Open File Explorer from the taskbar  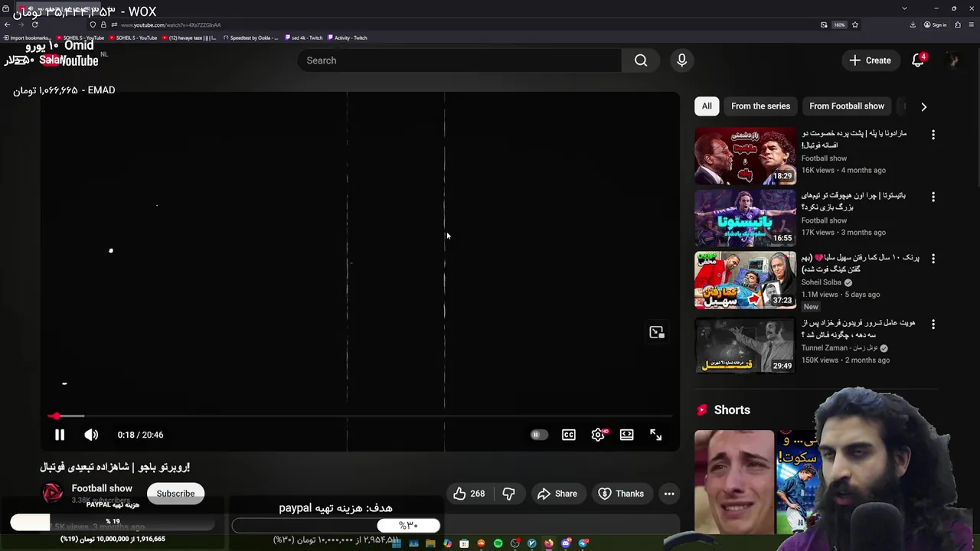[430, 543]
